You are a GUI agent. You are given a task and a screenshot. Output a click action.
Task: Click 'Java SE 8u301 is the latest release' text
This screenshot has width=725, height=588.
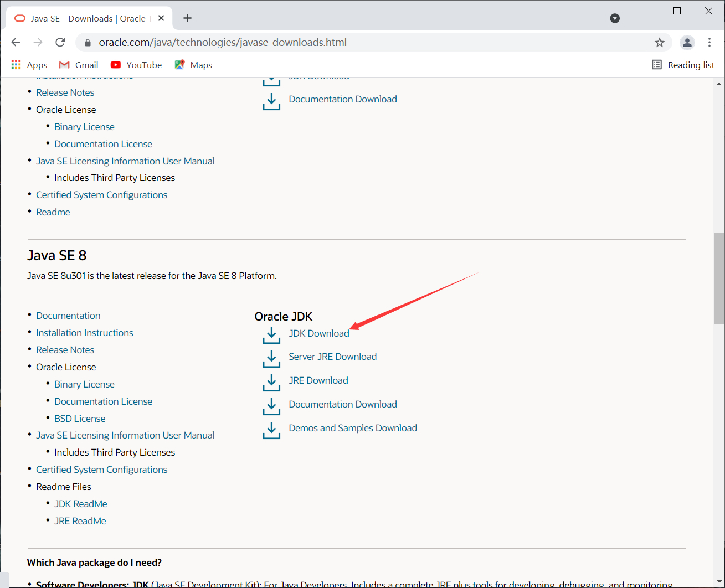coord(152,276)
